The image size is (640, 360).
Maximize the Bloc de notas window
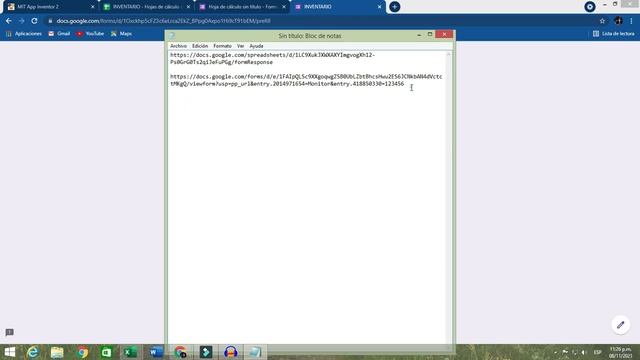click(x=430, y=35)
